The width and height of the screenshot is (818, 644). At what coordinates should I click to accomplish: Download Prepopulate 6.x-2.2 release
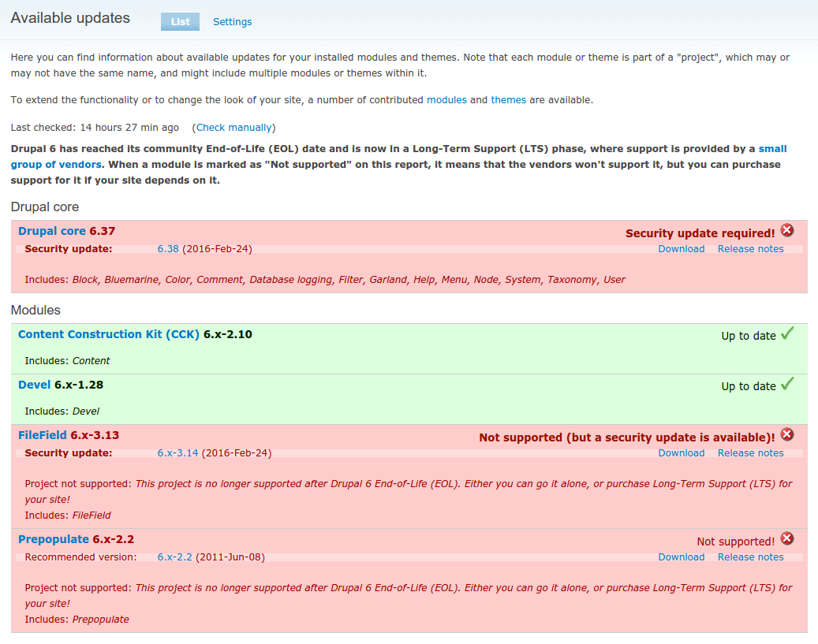click(681, 557)
